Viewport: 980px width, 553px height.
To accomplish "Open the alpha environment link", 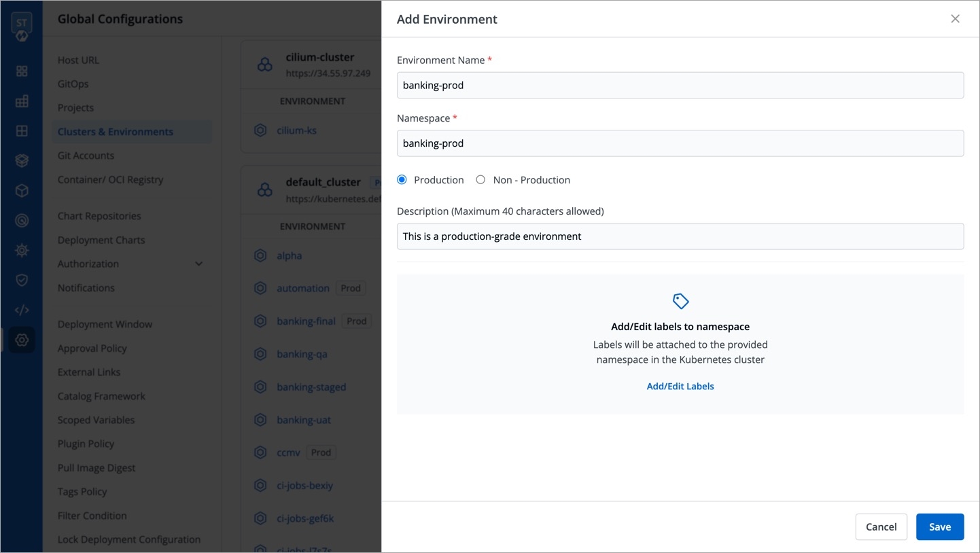I will [x=289, y=255].
